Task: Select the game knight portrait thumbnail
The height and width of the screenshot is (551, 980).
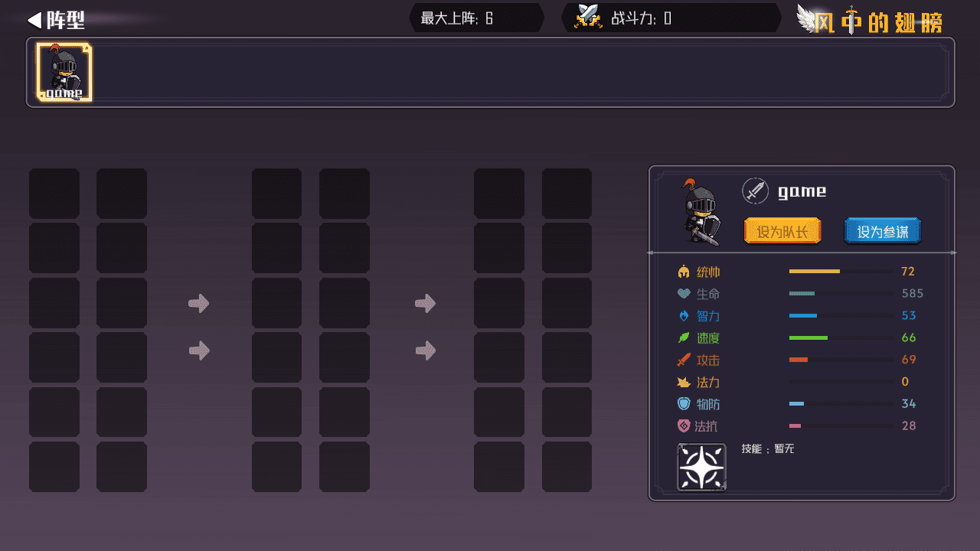Action: coord(64,73)
